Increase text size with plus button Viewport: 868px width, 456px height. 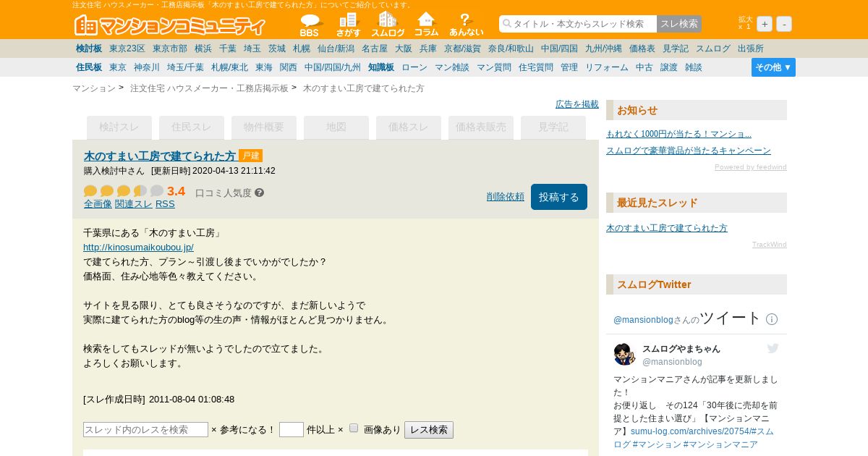[x=765, y=24]
